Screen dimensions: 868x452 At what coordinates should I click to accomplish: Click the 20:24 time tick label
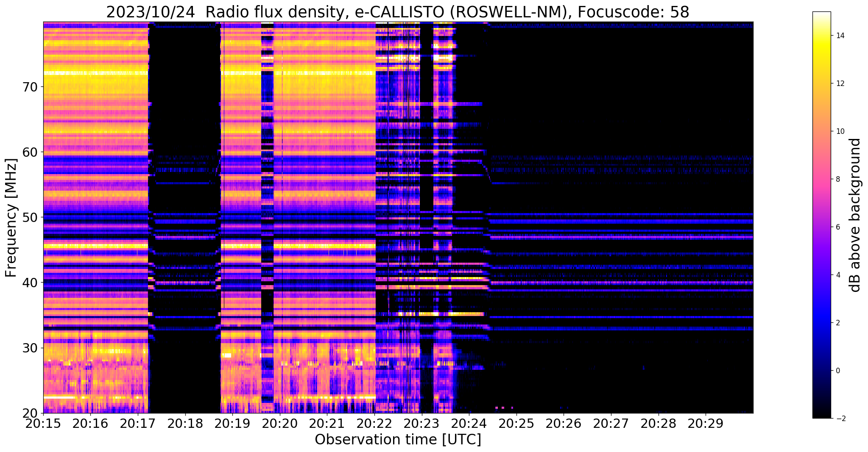469,424
